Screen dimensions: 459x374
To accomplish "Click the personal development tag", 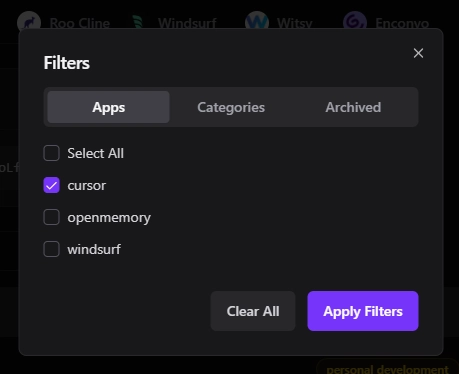I will pos(387,369).
